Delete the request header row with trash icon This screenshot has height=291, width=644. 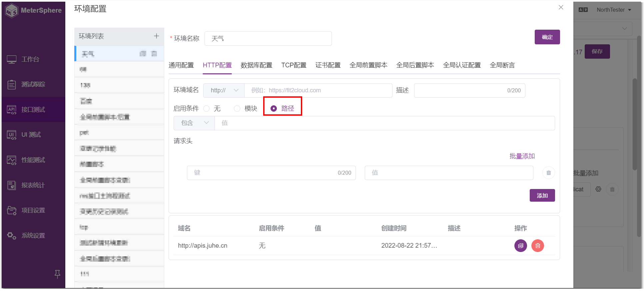pyautogui.click(x=549, y=173)
